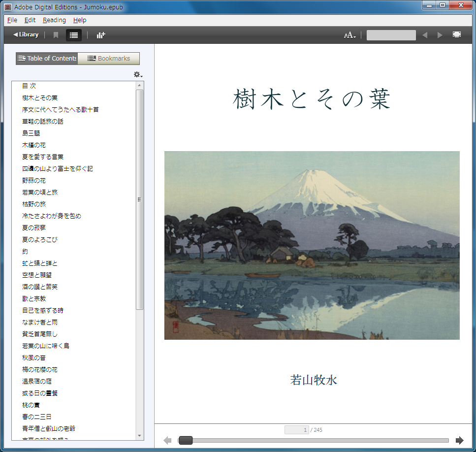Open the 若葉の山に啼く鳥 chapter

pos(46,346)
